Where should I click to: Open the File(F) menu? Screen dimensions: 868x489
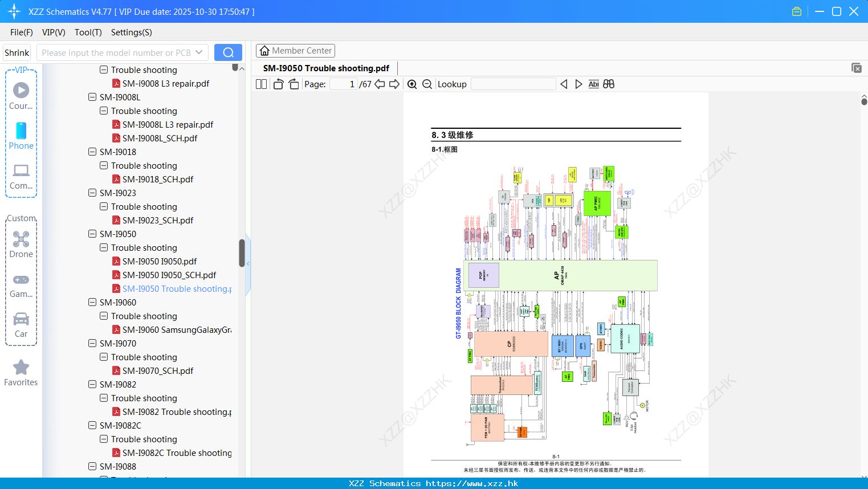[x=22, y=32]
